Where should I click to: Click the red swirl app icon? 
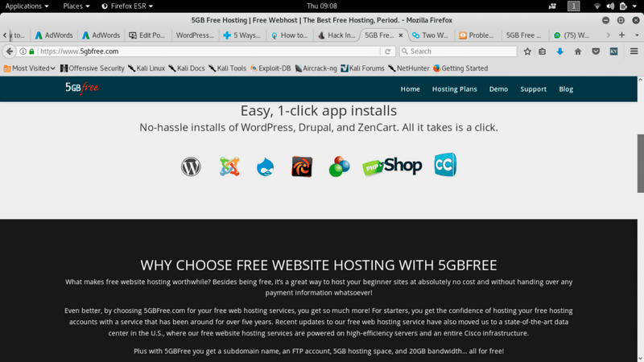coord(302,167)
